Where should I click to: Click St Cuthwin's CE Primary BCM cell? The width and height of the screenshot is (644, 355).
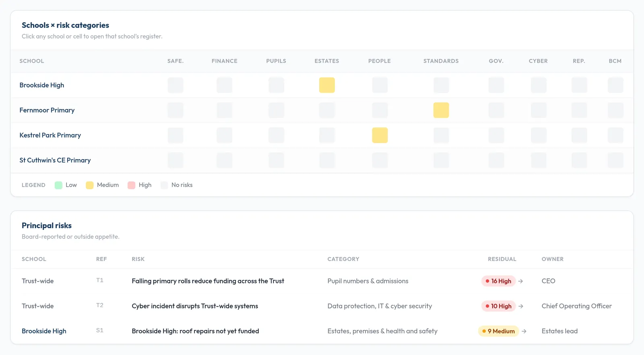[615, 160]
